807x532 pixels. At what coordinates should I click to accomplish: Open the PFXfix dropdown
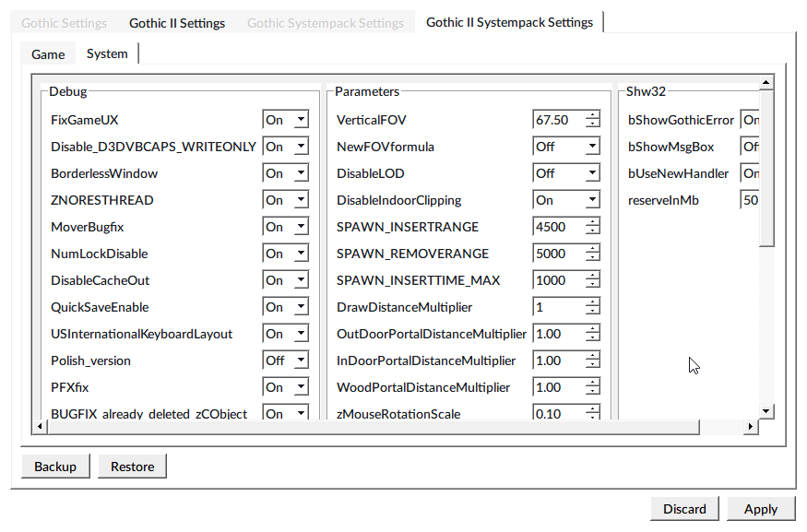point(286,387)
